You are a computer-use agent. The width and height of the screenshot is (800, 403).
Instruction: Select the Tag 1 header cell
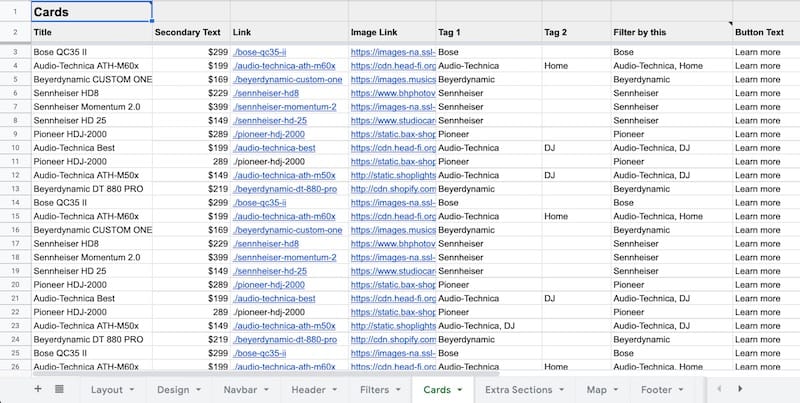point(489,32)
